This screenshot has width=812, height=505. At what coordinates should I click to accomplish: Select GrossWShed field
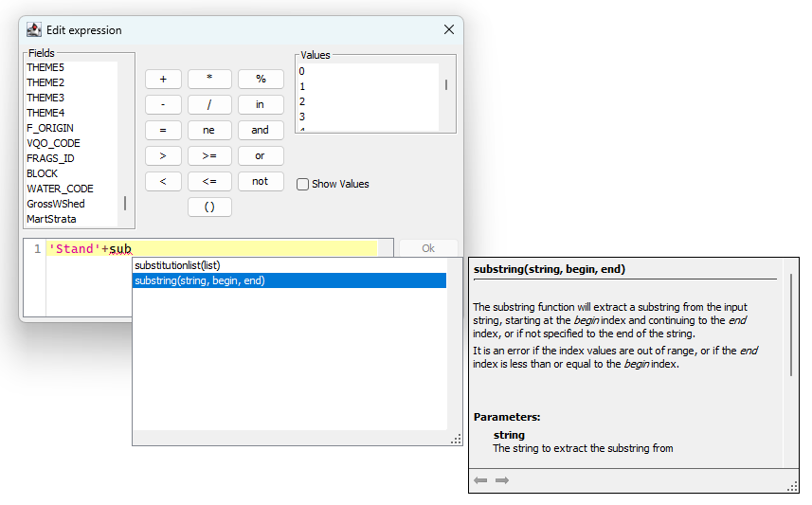pos(71,204)
